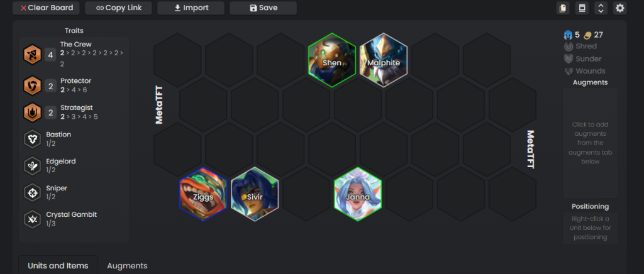The width and height of the screenshot is (644, 274).
Task: Click The Crew trait icon
Action: point(33,54)
